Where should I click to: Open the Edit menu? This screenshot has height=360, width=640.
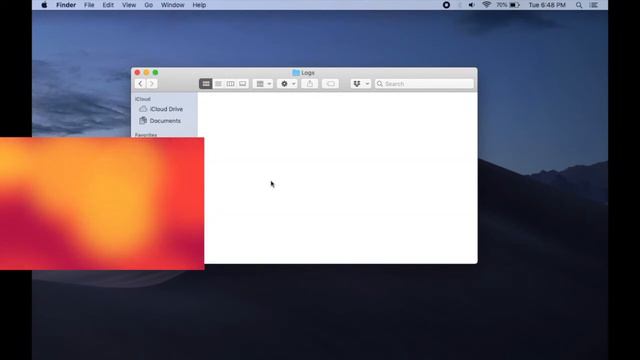[x=108, y=5]
